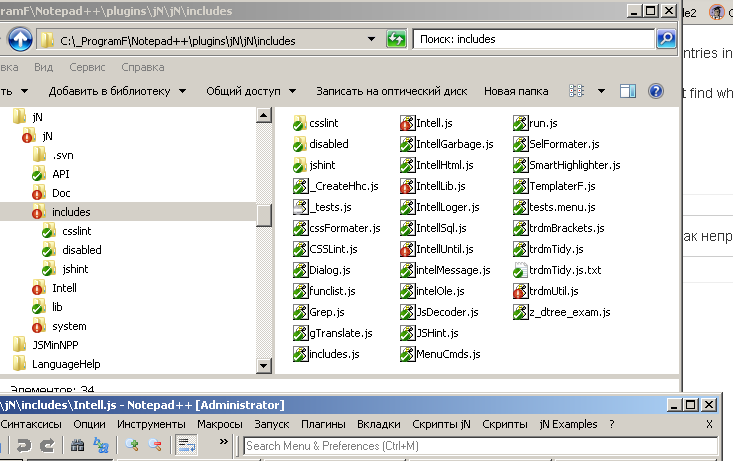Open the Скрипты jN menu

point(441,424)
